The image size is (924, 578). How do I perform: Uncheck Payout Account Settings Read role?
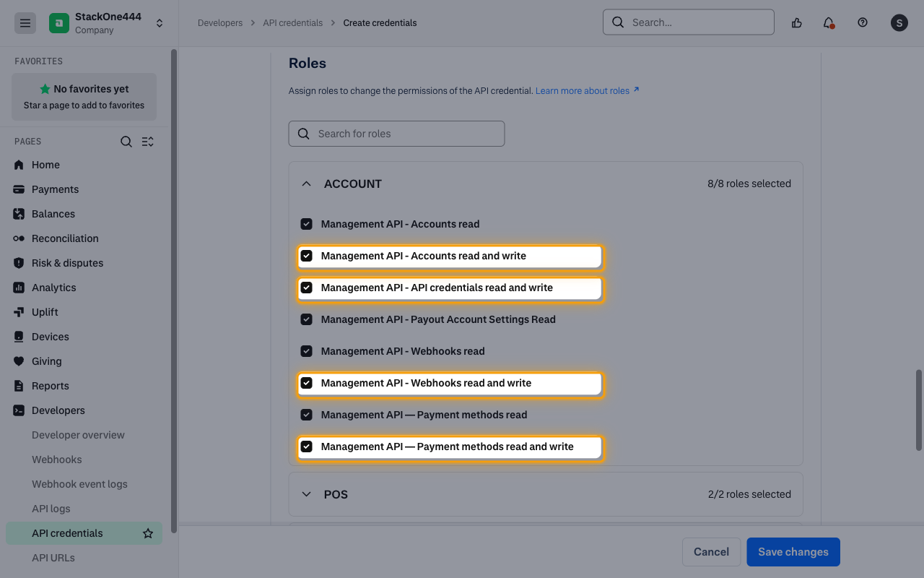pyautogui.click(x=306, y=319)
